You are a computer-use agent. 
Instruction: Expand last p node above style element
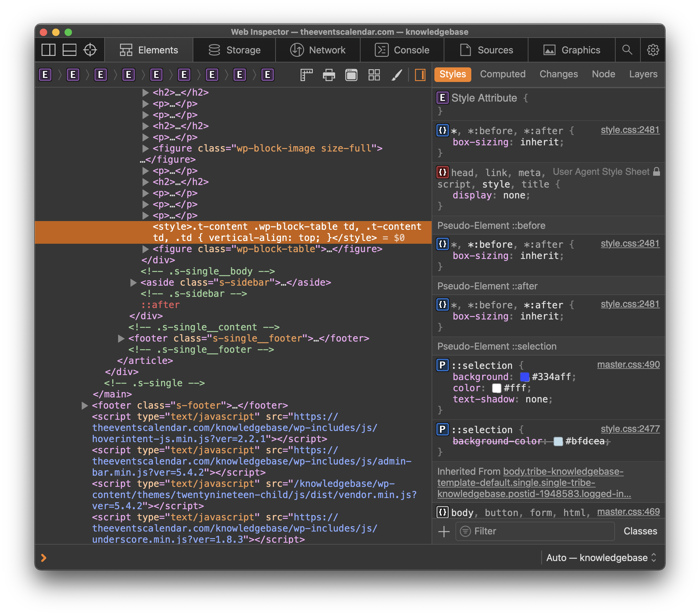coord(145,215)
